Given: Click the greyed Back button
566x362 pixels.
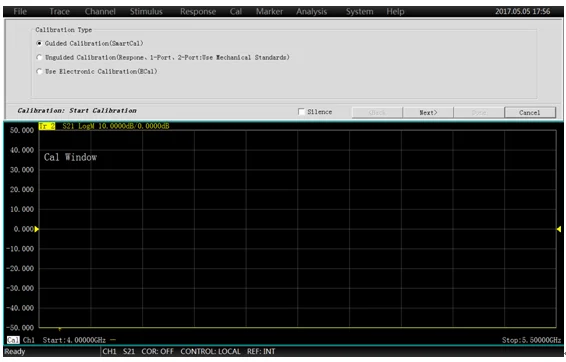Looking at the screenshot, I should [x=377, y=113].
